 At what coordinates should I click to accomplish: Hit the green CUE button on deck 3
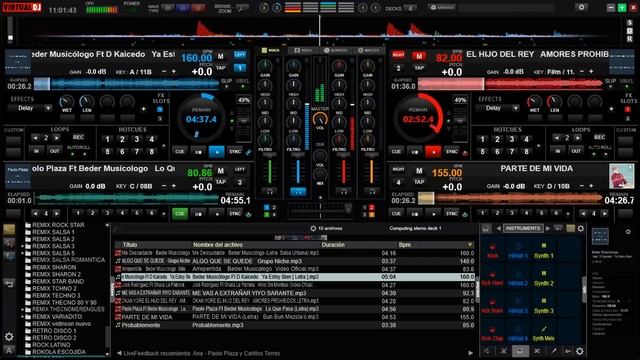[180, 213]
